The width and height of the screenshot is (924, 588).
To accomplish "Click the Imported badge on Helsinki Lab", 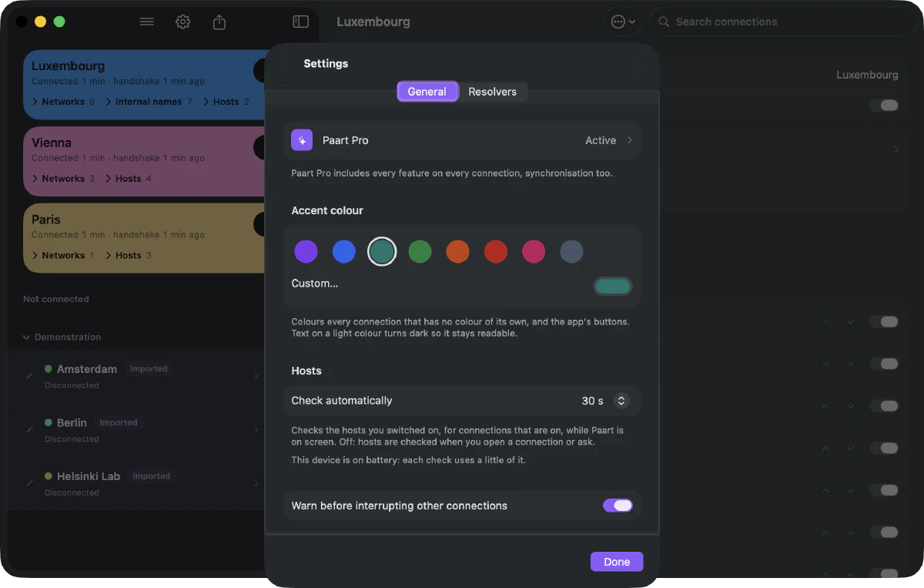I will [151, 476].
